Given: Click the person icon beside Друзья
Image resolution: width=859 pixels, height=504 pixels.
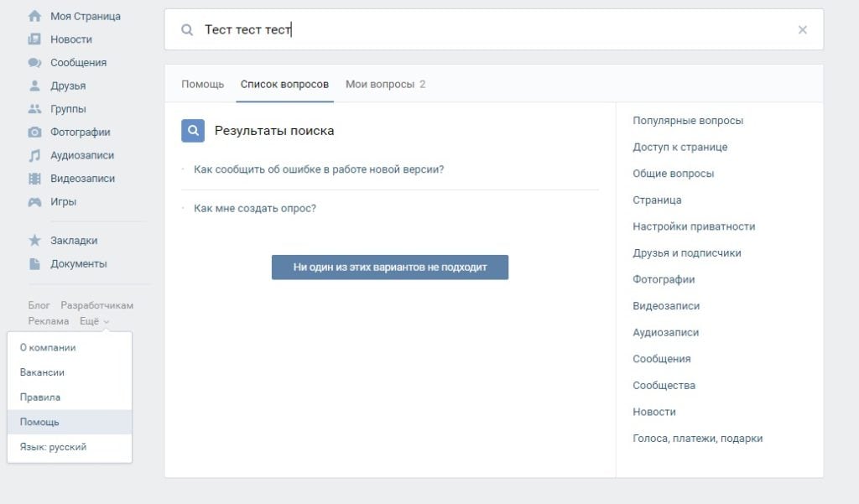Looking at the screenshot, I should click(x=34, y=86).
